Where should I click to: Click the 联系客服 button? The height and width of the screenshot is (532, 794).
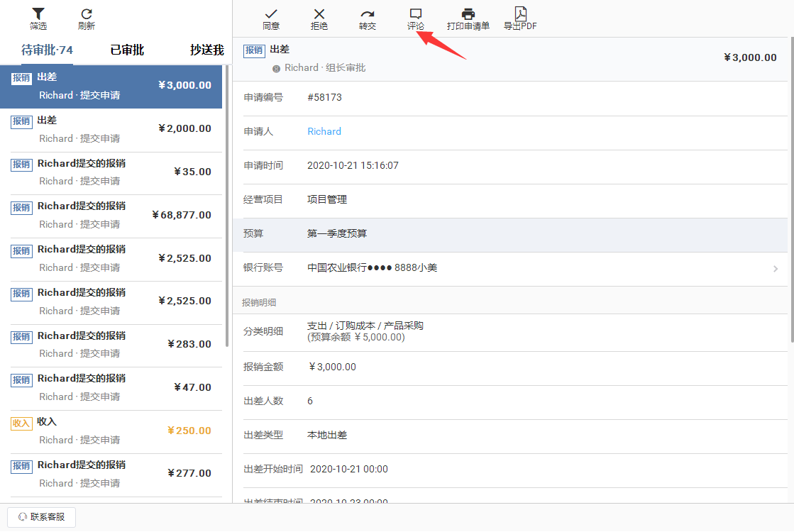pos(41,517)
